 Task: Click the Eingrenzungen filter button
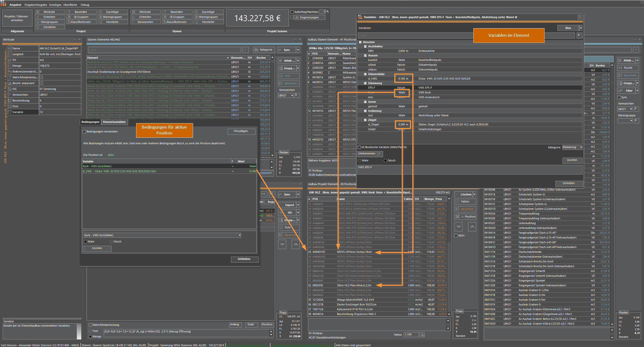click(309, 17)
